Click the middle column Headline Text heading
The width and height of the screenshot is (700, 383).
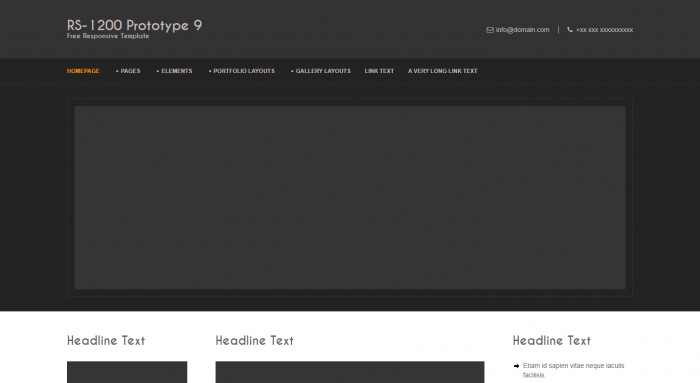pos(255,341)
